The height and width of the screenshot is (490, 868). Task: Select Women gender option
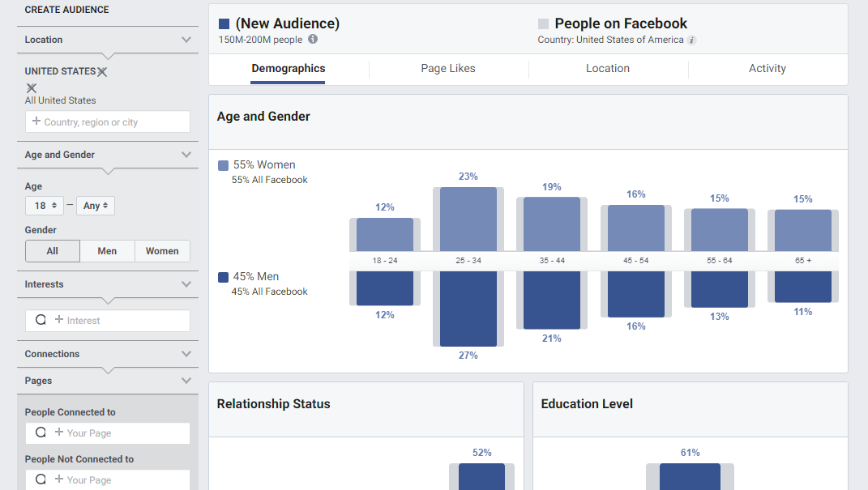pos(162,251)
